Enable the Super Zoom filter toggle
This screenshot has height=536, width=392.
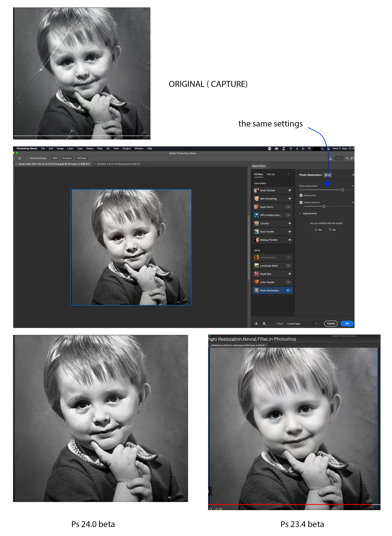[x=288, y=207]
